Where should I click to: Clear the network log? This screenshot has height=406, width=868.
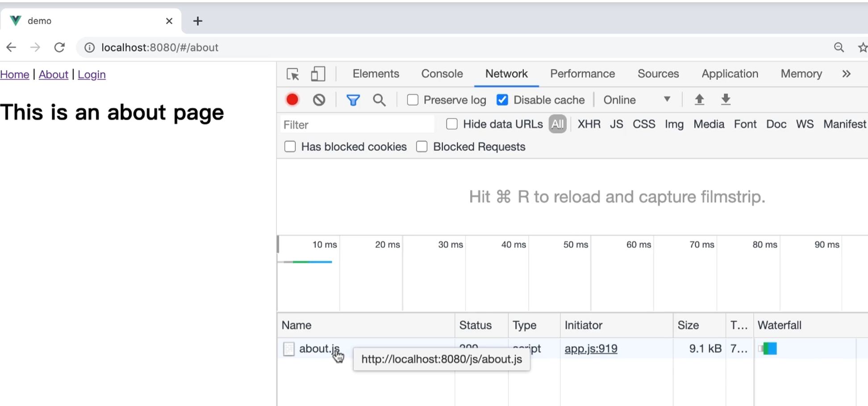point(319,100)
